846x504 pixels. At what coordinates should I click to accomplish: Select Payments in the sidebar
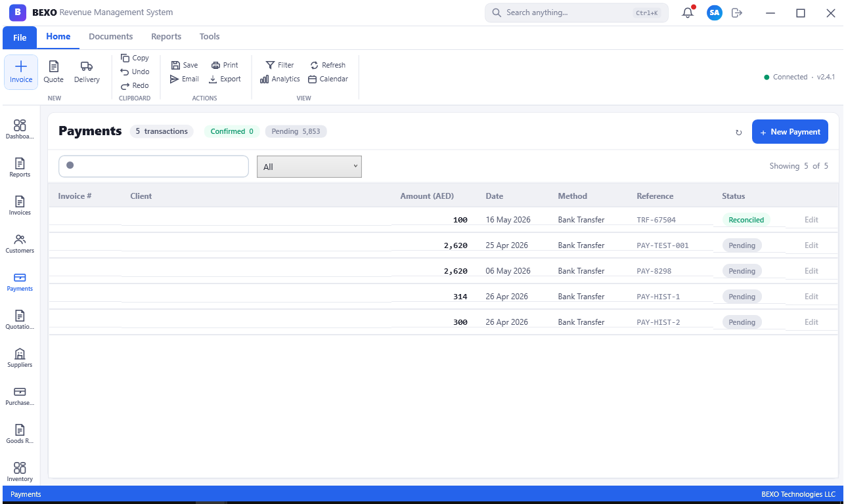point(20,282)
